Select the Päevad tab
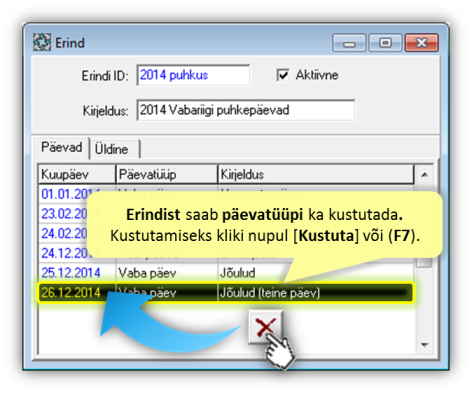This screenshot has width=472, height=393. (x=61, y=147)
